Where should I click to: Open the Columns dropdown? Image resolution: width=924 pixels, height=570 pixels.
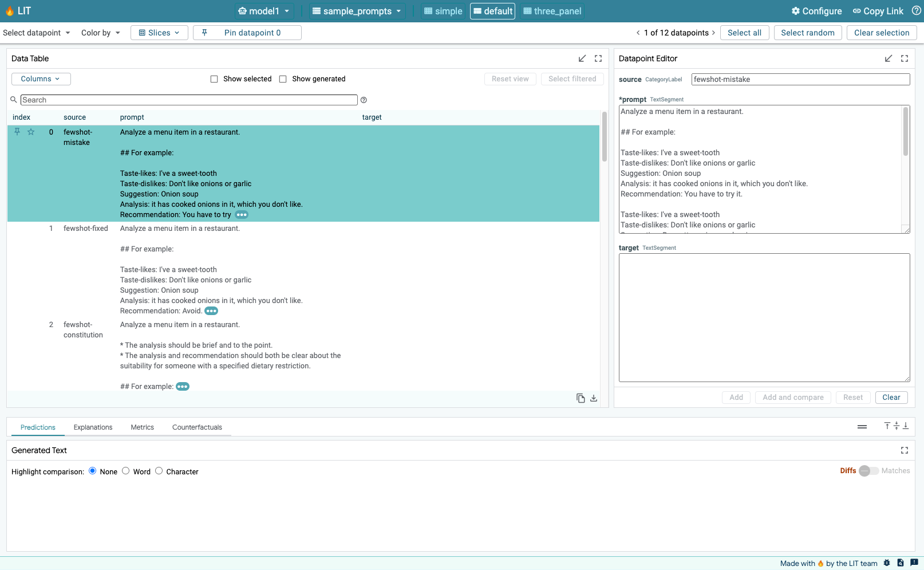coord(41,78)
